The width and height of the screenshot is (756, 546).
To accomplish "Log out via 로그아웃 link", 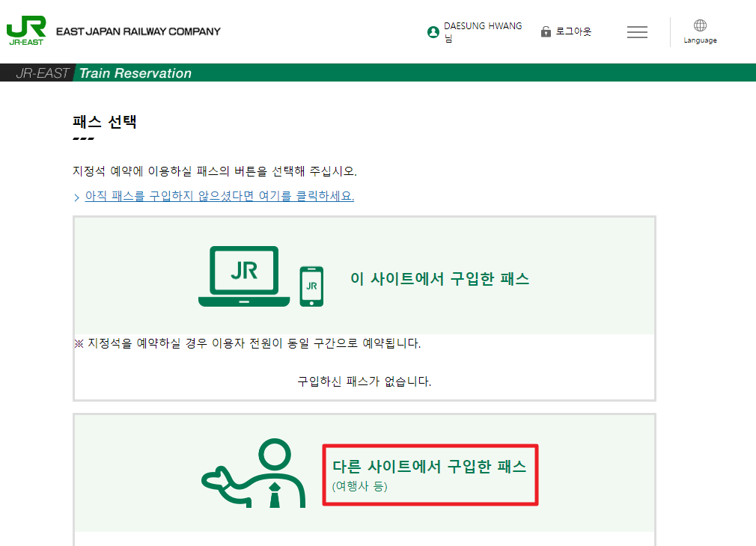I will coord(573,32).
